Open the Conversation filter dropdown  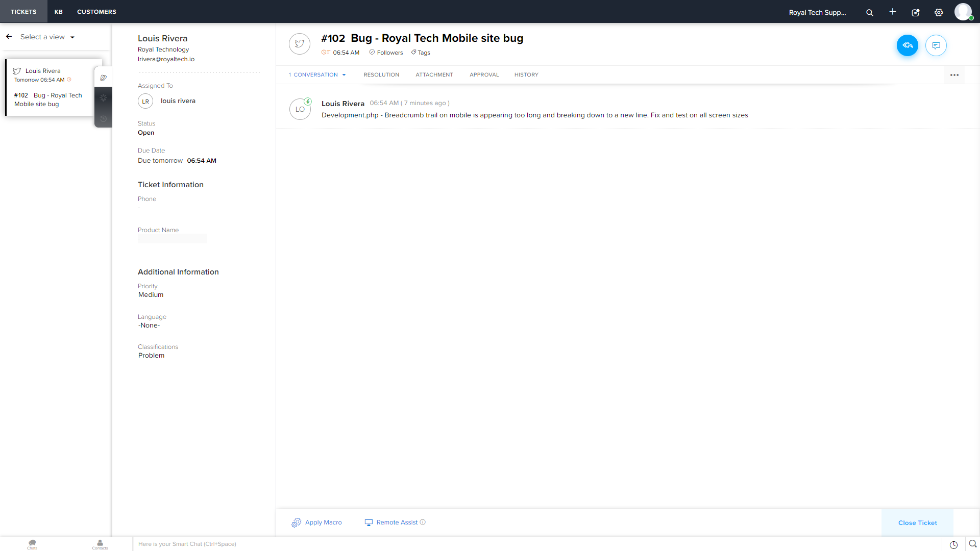[x=343, y=74]
